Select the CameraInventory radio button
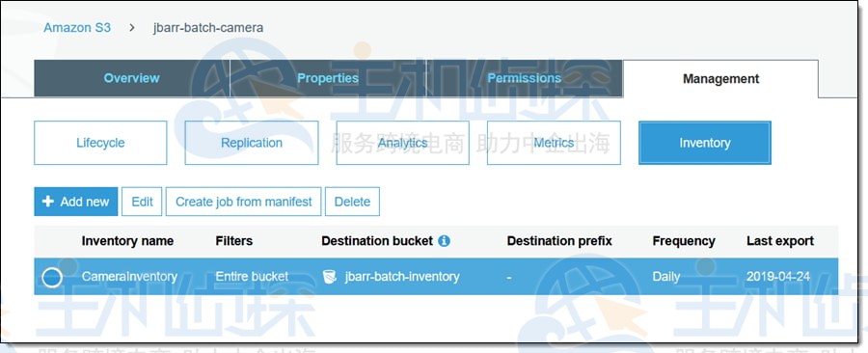 52,277
